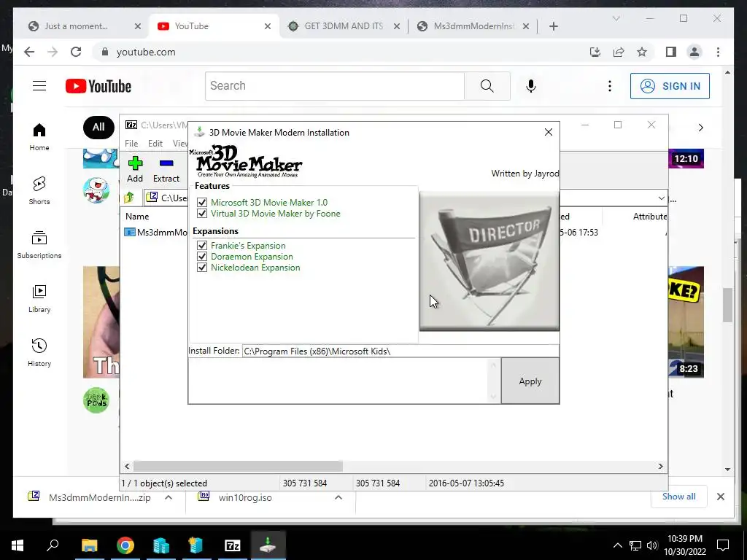747x560 pixels.
Task: Click the SIGN IN button
Action: (x=670, y=86)
